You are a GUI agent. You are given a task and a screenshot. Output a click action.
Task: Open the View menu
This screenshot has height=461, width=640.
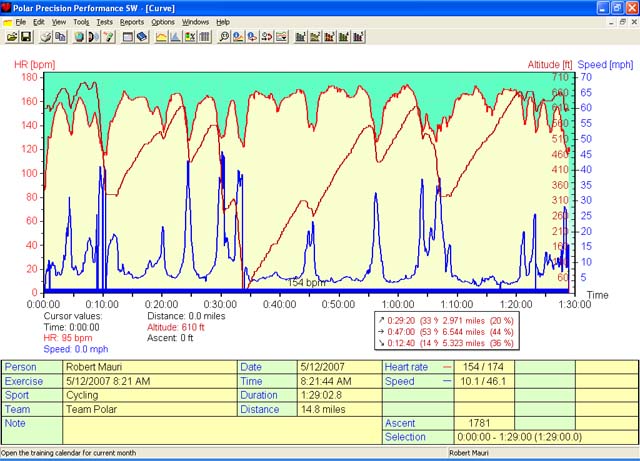(x=59, y=22)
